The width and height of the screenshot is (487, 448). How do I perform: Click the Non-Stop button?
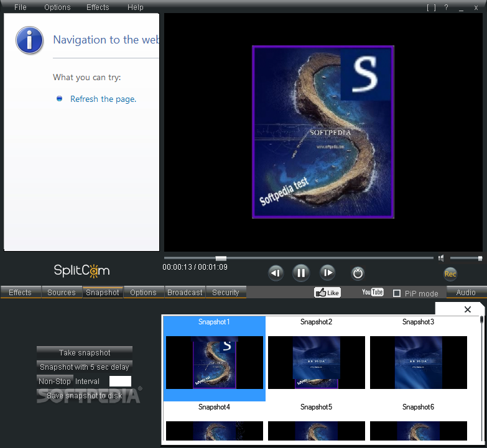[x=55, y=382]
